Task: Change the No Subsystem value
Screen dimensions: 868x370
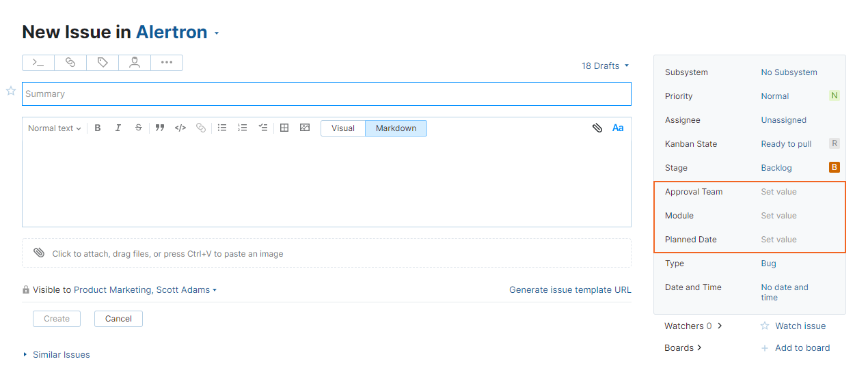Action: tap(789, 72)
